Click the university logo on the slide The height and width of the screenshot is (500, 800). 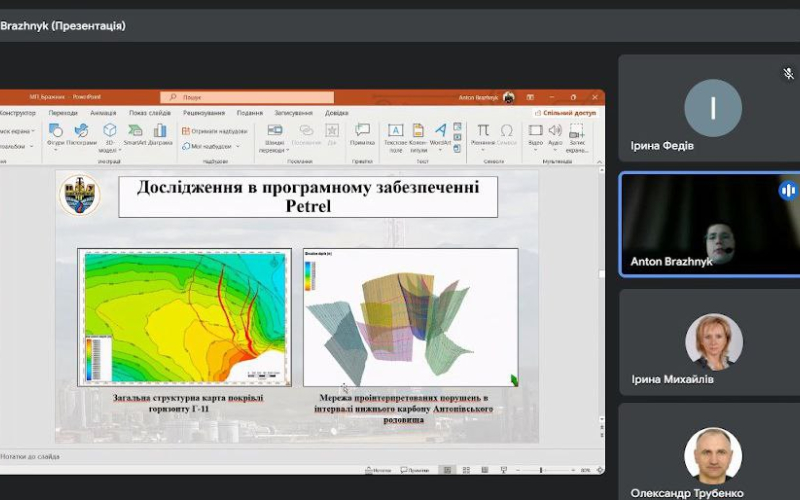79,194
